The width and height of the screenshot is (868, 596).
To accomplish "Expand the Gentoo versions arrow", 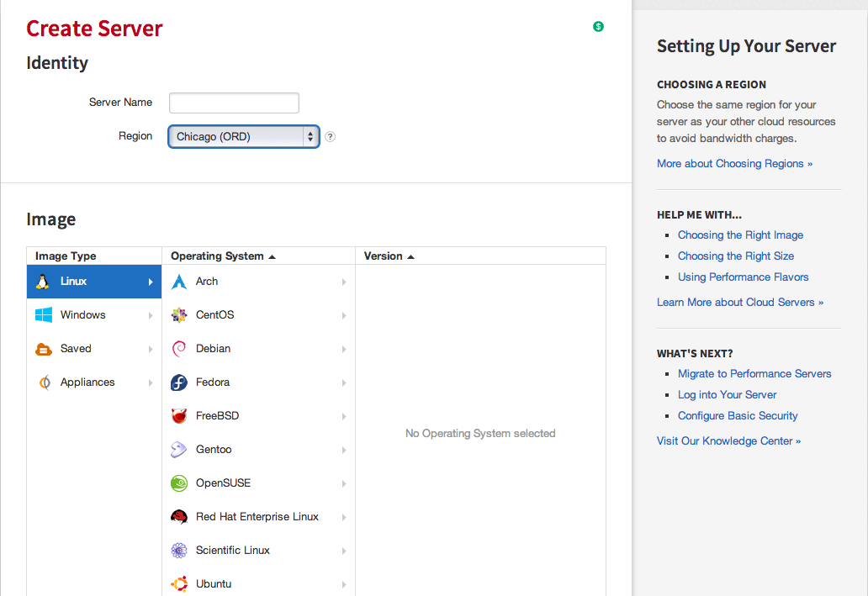I will coord(344,450).
